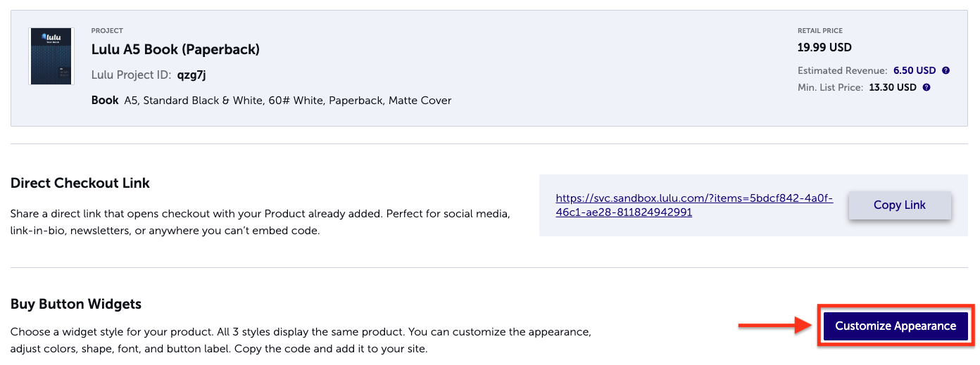This screenshot has width=980, height=365.
Task: Click the PROJECT label above the title
Action: point(107,31)
